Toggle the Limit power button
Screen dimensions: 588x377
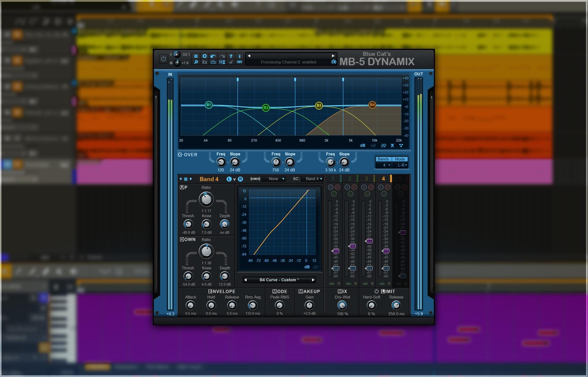376,291
